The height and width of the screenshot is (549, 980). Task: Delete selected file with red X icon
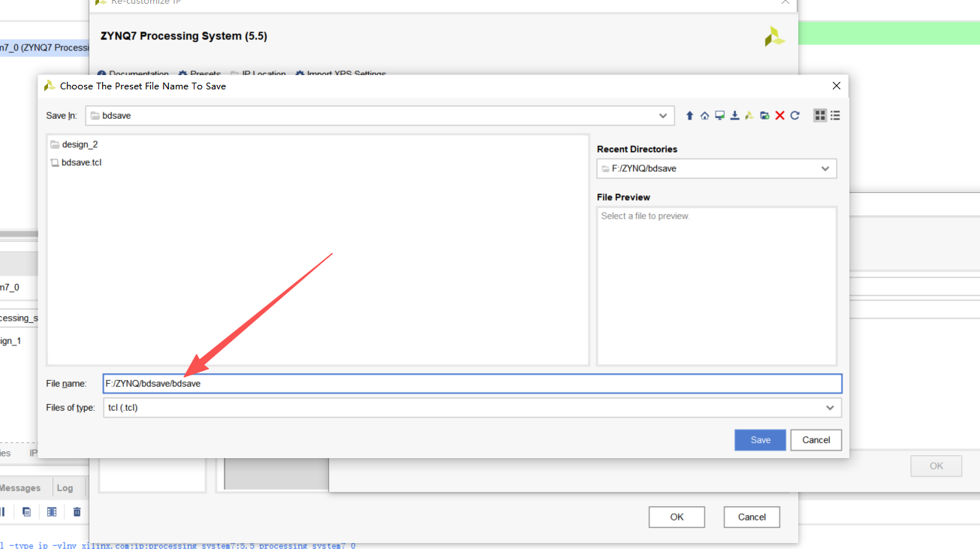click(779, 116)
